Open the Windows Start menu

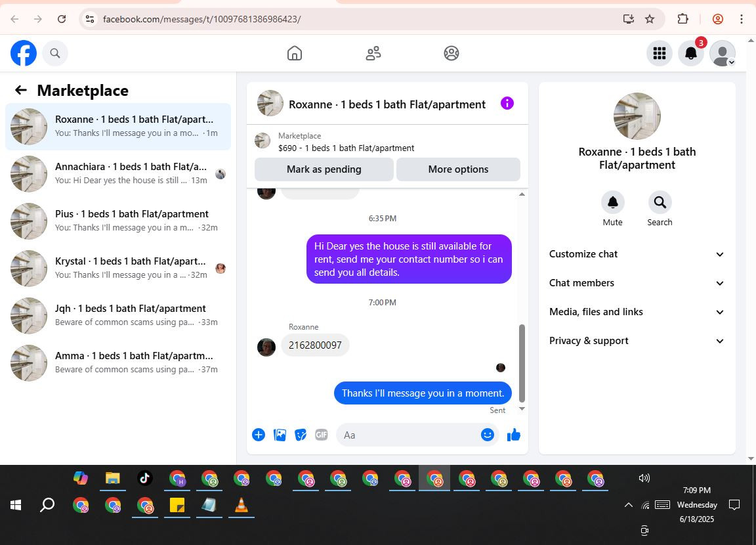coord(16,505)
